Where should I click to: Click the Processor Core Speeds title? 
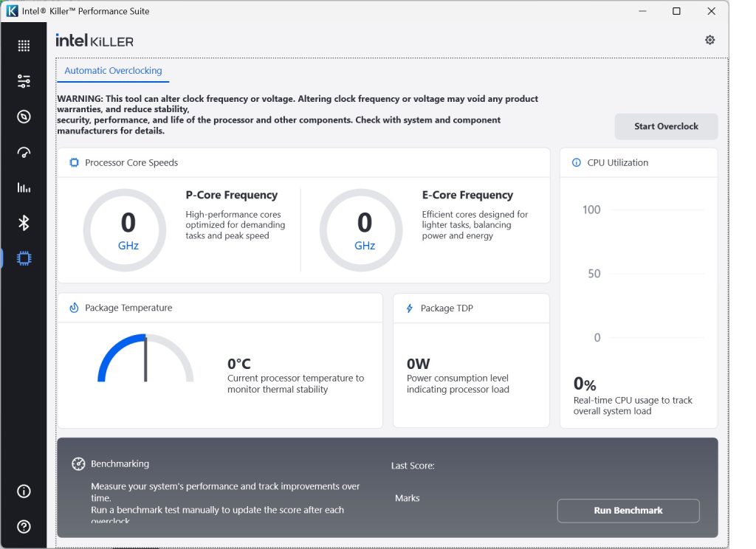(131, 162)
